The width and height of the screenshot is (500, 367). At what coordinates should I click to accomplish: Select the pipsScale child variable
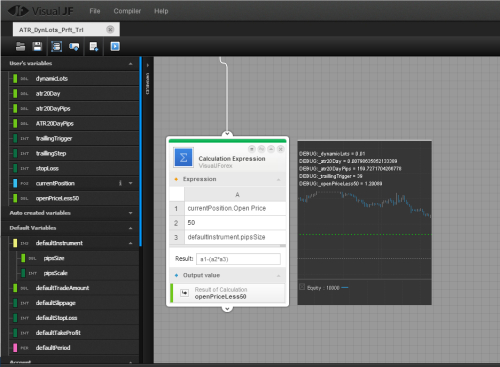click(x=77, y=273)
